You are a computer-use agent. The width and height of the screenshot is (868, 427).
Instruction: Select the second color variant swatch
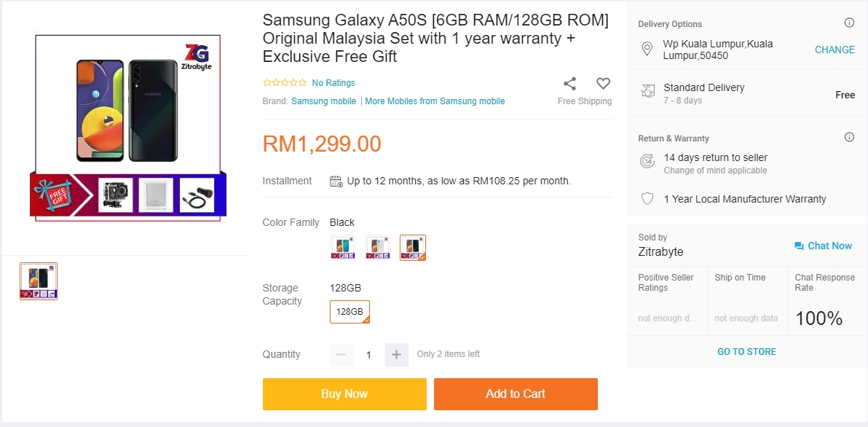click(378, 248)
